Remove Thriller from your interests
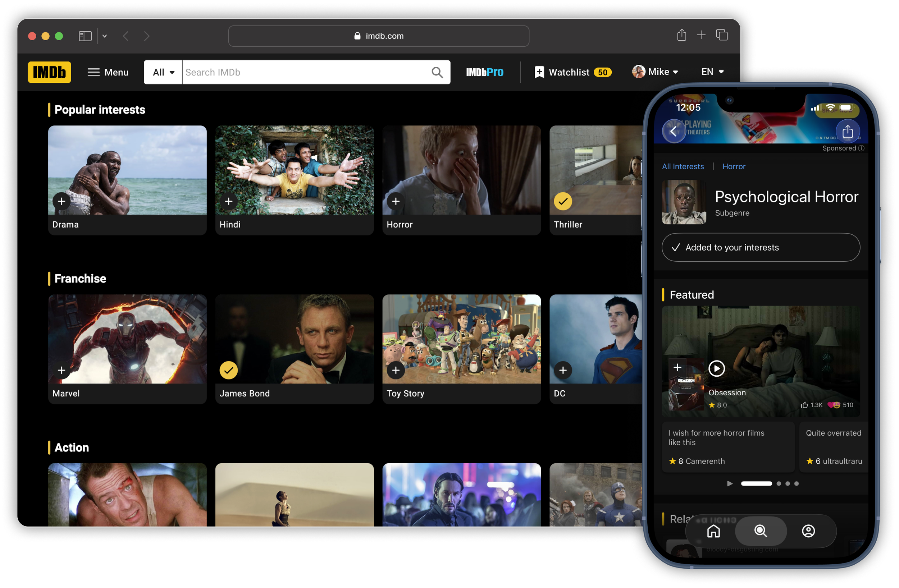Screen dimensions: 899x588 pos(563,201)
